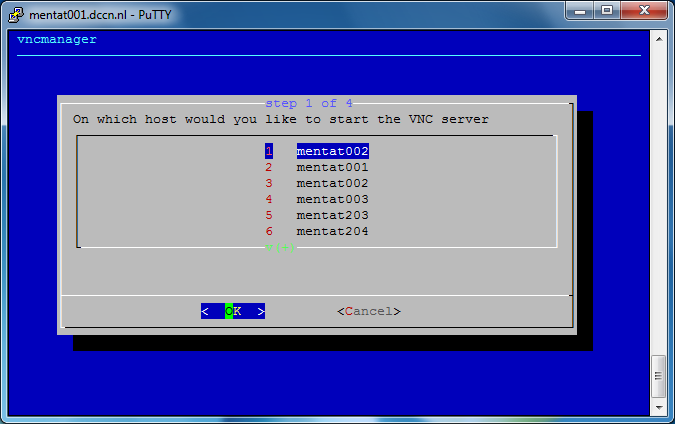Click the "step 1 of 4" label
Viewport: 675px width, 424px height.
point(308,103)
